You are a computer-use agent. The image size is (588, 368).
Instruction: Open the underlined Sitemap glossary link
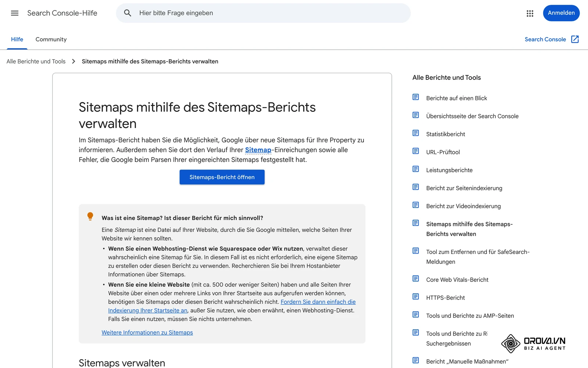coord(258,150)
